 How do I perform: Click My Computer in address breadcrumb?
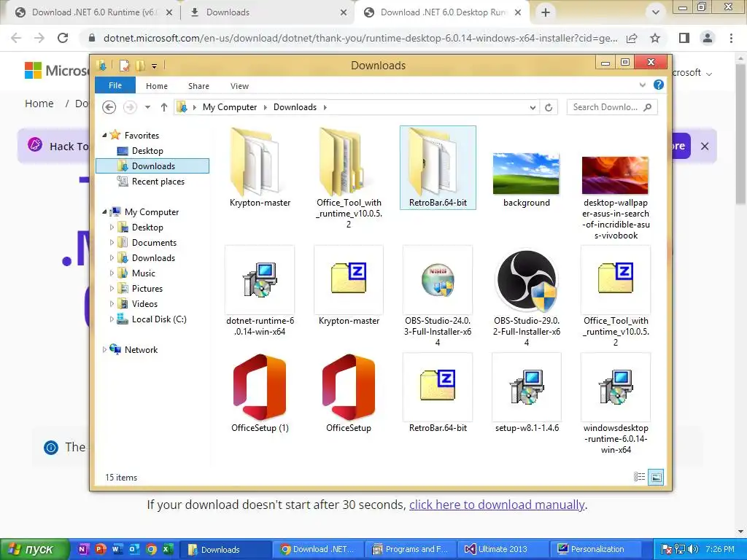[x=230, y=107]
